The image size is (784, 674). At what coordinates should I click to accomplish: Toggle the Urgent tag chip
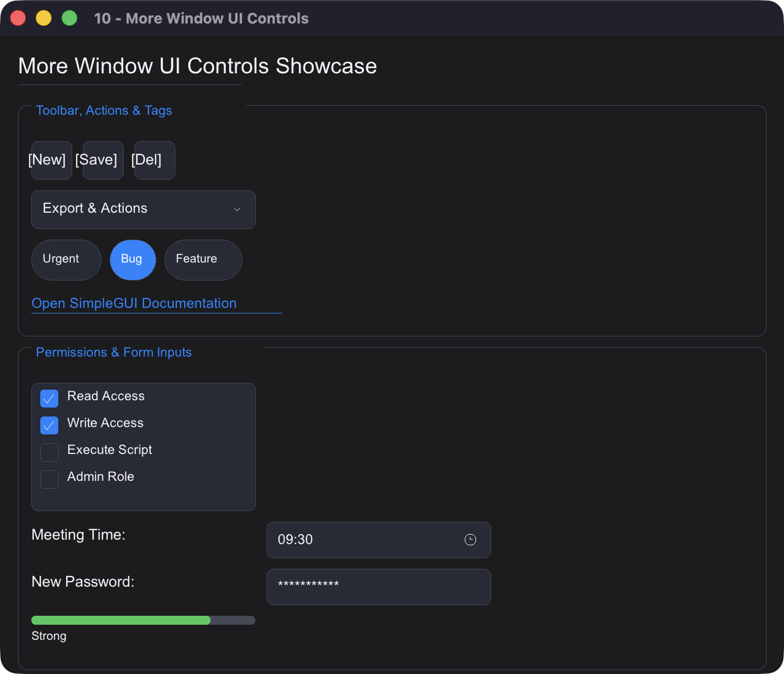tap(66, 260)
